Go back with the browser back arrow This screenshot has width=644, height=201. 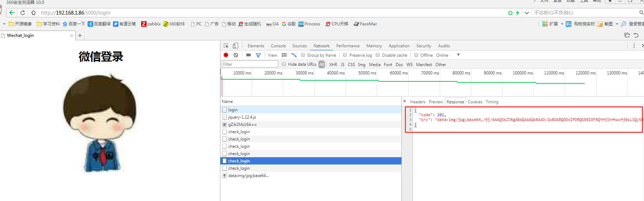pos(12,13)
